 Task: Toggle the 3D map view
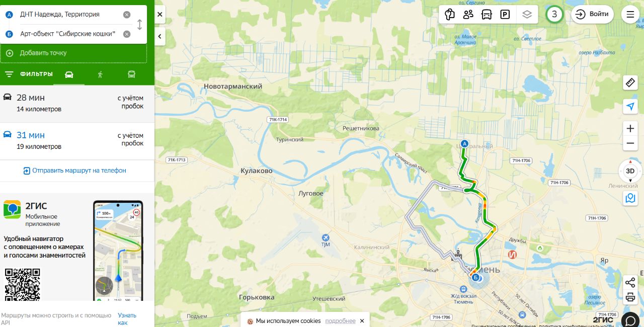click(630, 171)
